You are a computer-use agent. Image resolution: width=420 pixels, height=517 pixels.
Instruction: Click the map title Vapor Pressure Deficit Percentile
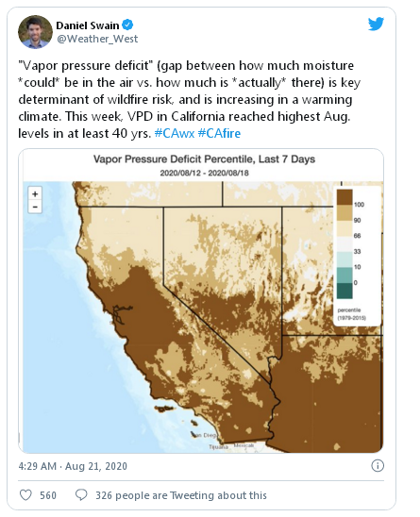[204, 159]
